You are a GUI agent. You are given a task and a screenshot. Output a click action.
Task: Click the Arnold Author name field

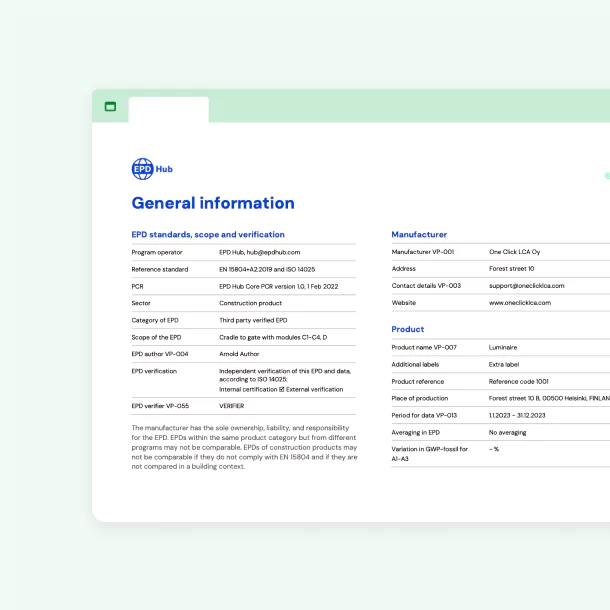[241, 354]
